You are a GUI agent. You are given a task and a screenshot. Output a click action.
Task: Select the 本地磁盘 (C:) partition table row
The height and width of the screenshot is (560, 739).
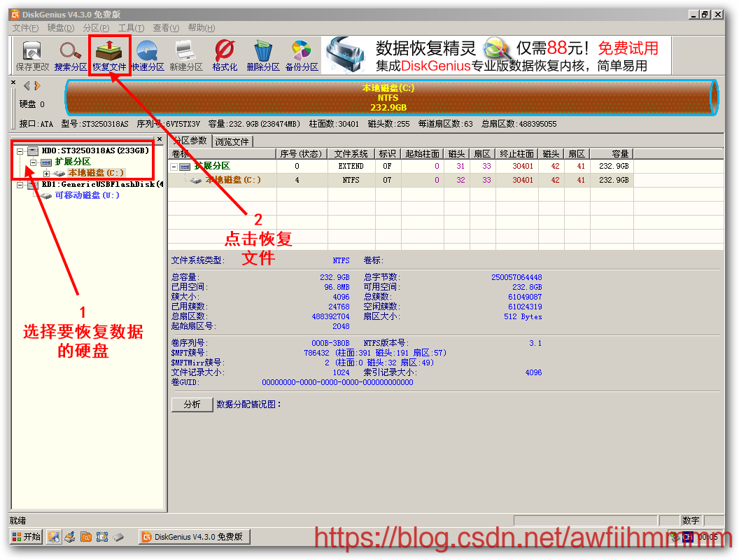tap(400, 180)
